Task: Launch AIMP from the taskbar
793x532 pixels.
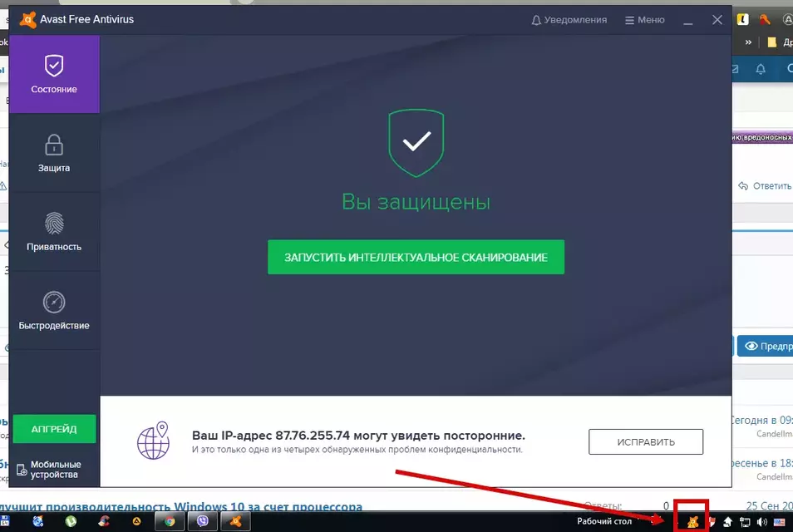Action: click(136, 521)
